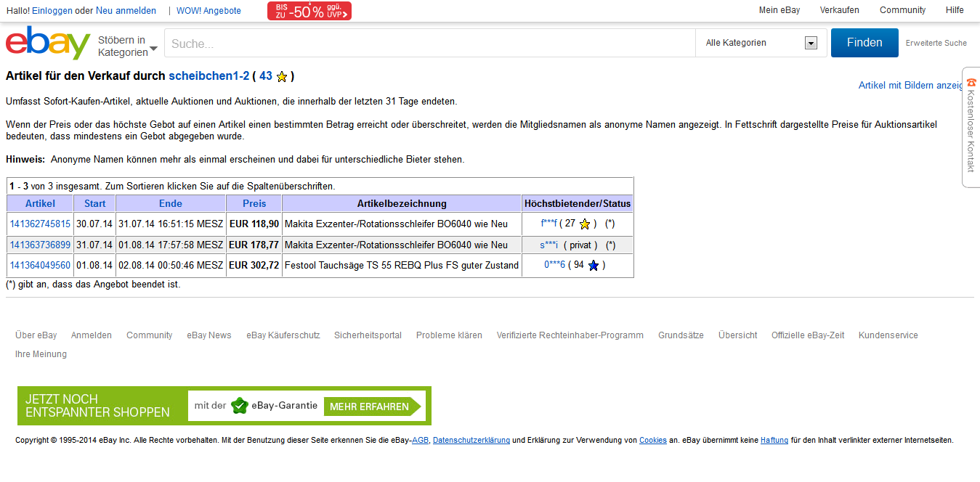Image resolution: width=980 pixels, height=482 pixels.
Task: Click the Probleme klären footer link
Action: [449, 335]
